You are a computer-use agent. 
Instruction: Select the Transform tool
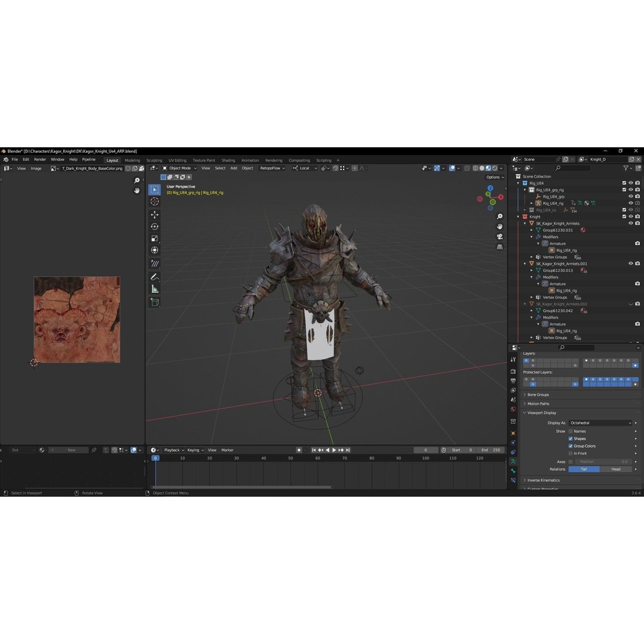(154, 250)
